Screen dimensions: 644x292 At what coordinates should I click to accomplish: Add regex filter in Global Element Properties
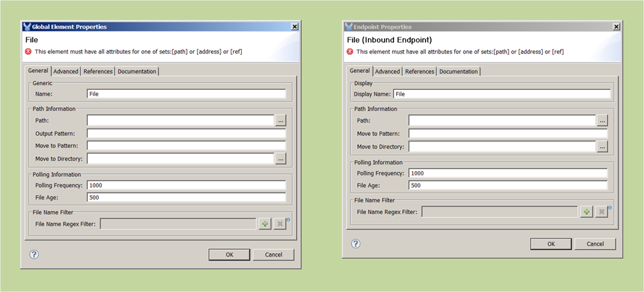tap(265, 224)
